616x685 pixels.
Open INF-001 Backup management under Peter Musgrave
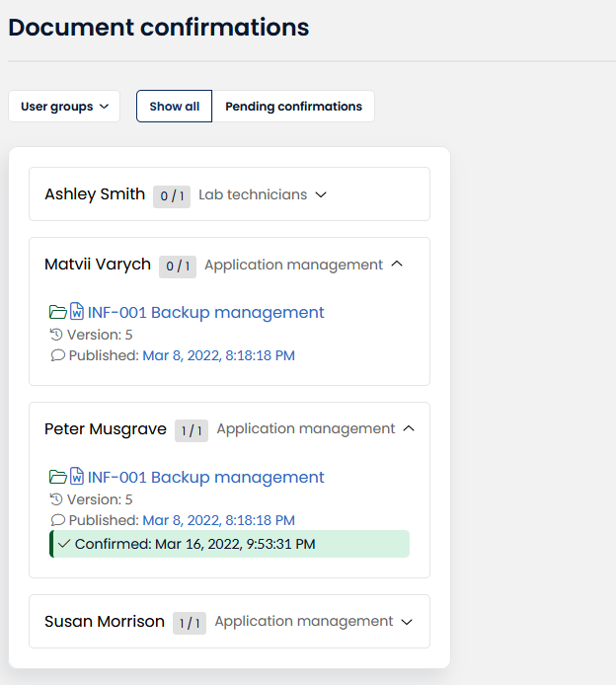[x=205, y=478]
